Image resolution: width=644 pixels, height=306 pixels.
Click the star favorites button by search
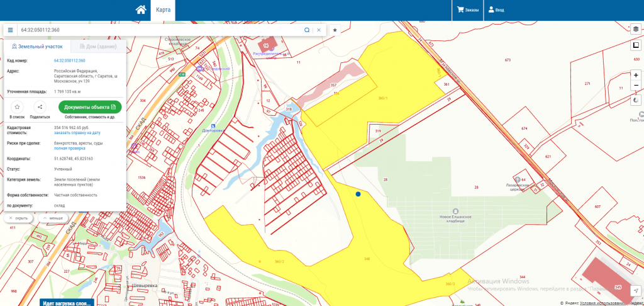(x=335, y=30)
